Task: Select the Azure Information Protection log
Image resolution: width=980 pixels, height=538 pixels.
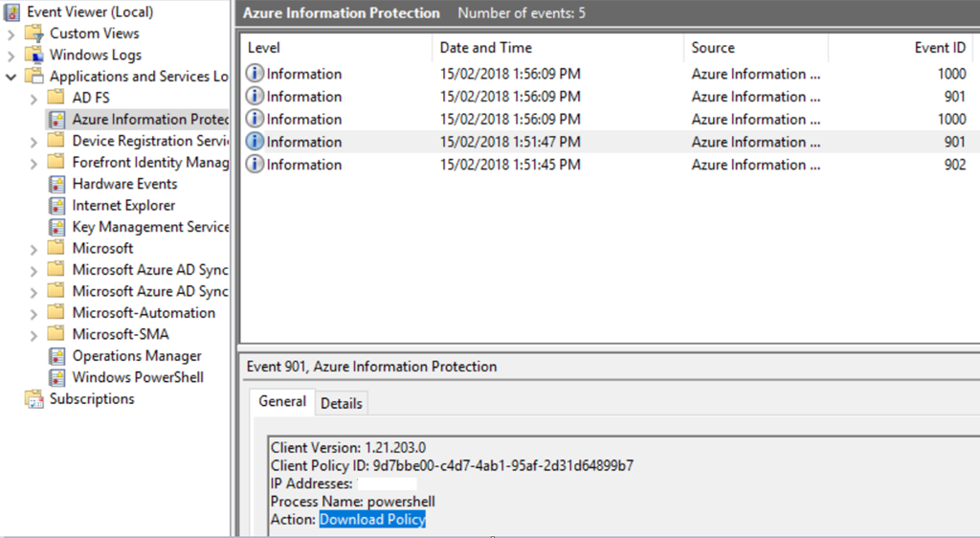Action: pyautogui.click(x=149, y=120)
